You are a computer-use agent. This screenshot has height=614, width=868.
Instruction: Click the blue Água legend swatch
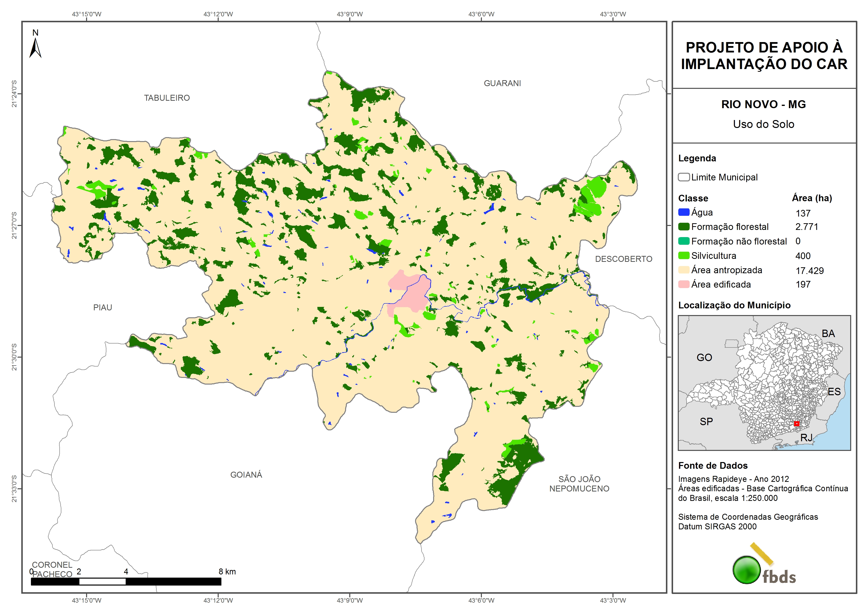683,212
